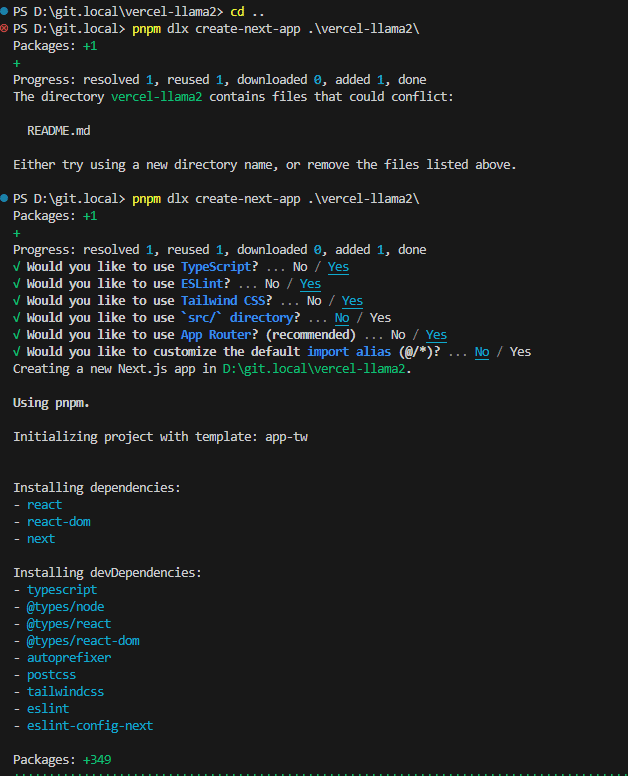Click '@types/react-dom' devDependency entry
Screen dimensions: 628x776
point(83,640)
